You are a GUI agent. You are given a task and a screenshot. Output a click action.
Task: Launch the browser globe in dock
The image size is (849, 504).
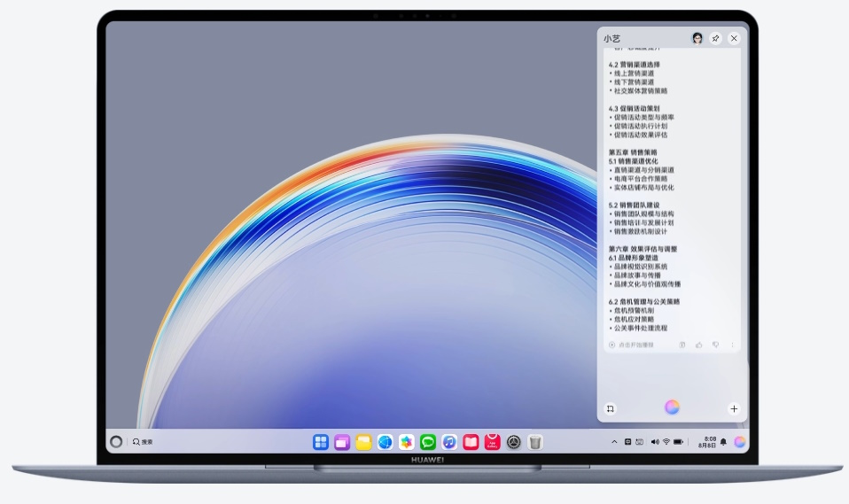click(x=385, y=442)
